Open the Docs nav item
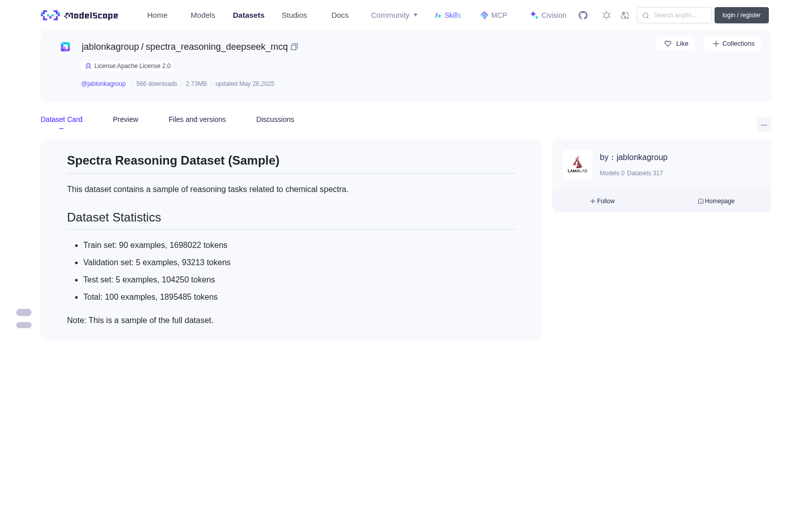Image resolution: width=812 pixels, height=508 pixels. coord(340,15)
